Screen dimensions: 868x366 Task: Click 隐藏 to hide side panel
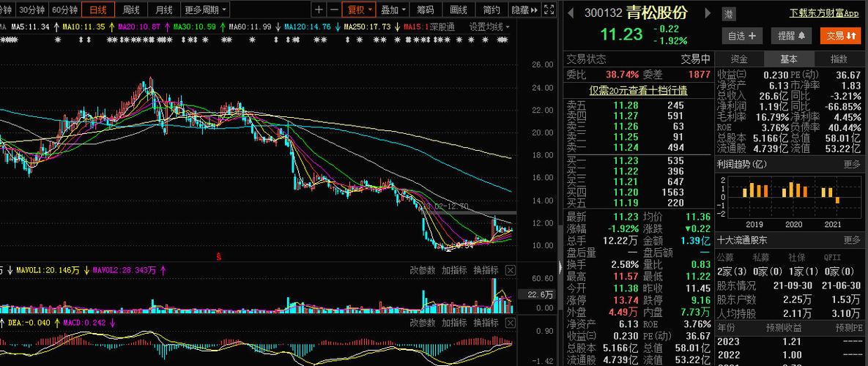coord(524,10)
